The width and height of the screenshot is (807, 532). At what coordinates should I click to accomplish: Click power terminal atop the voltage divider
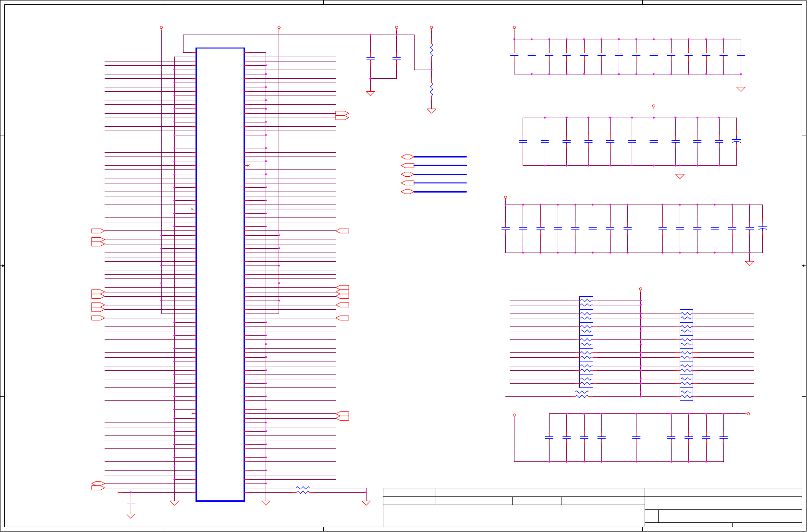coord(431,27)
